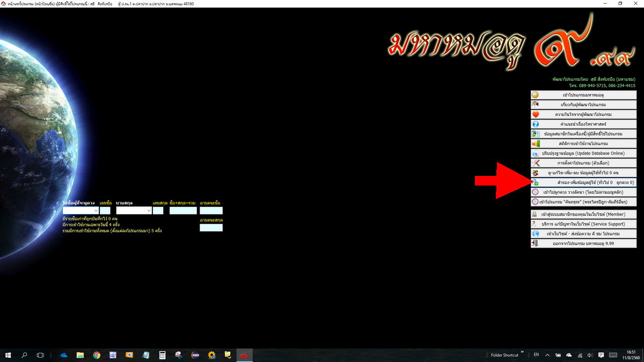
Task: Open File Explorer from taskbar
Action: click(80, 355)
